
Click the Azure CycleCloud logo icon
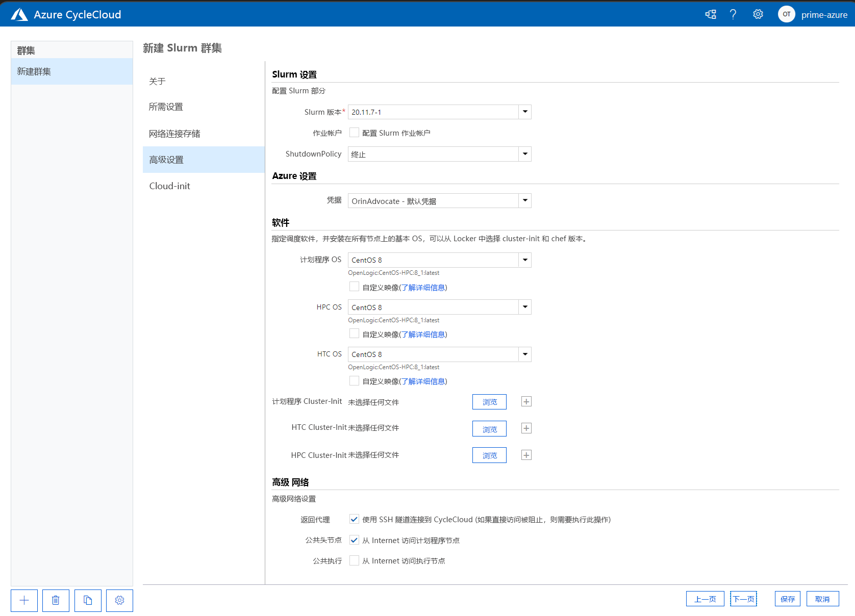(19, 14)
